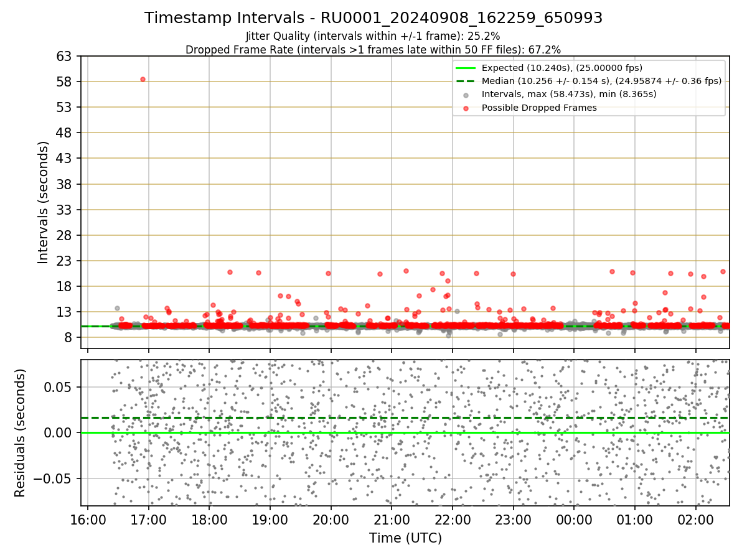This screenshot has width=747, height=560.
Task: Click the 16:00 x-axis tick label
Action: click(x=88, y=520)
